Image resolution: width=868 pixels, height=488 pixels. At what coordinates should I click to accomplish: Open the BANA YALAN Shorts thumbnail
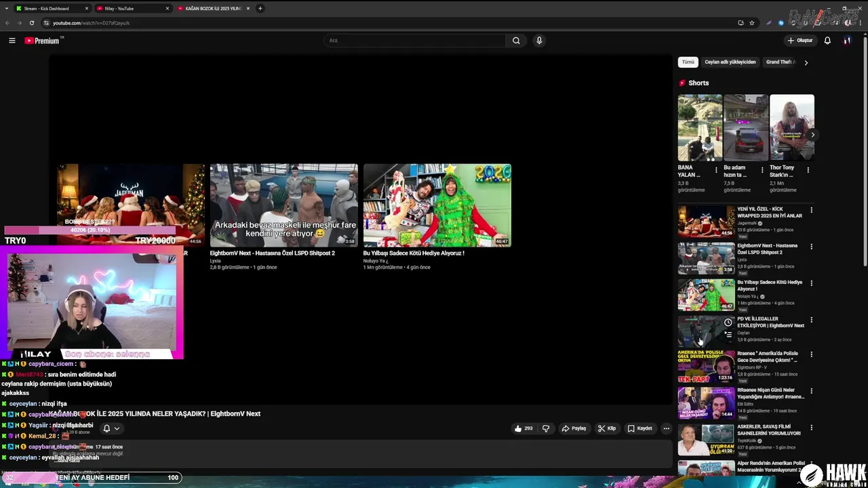[700, 127]
